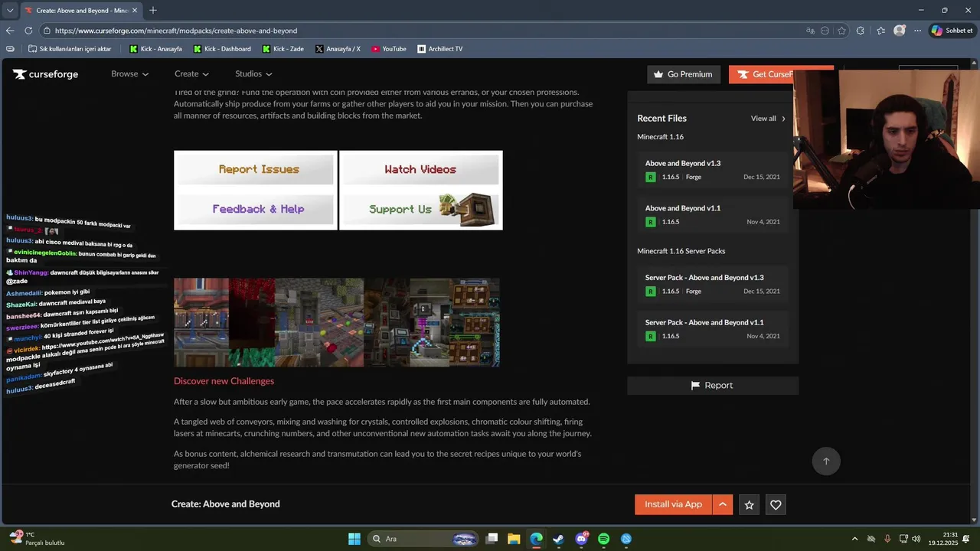Open weather widget in taskbar
This screenshot has width=980, height=551.
point(37,539)
